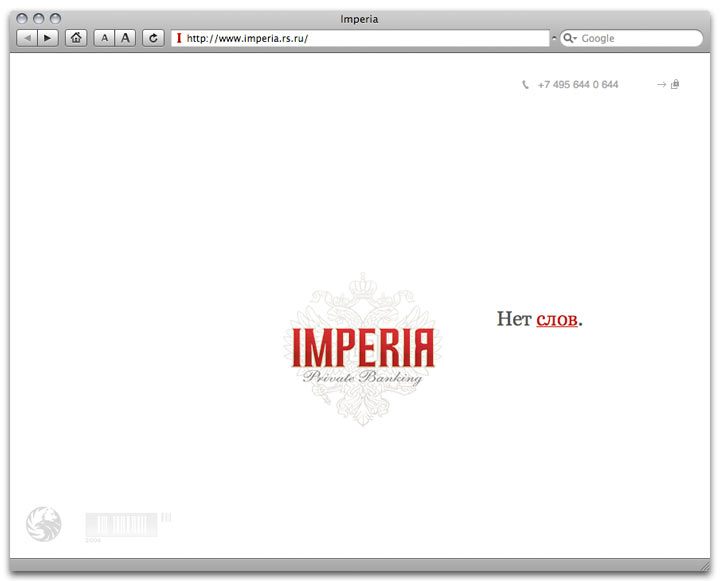Image resolution: width=720 pixels, height=581 pixels.
Task: Reload the page with refresh button
Action: coord(153,38)
